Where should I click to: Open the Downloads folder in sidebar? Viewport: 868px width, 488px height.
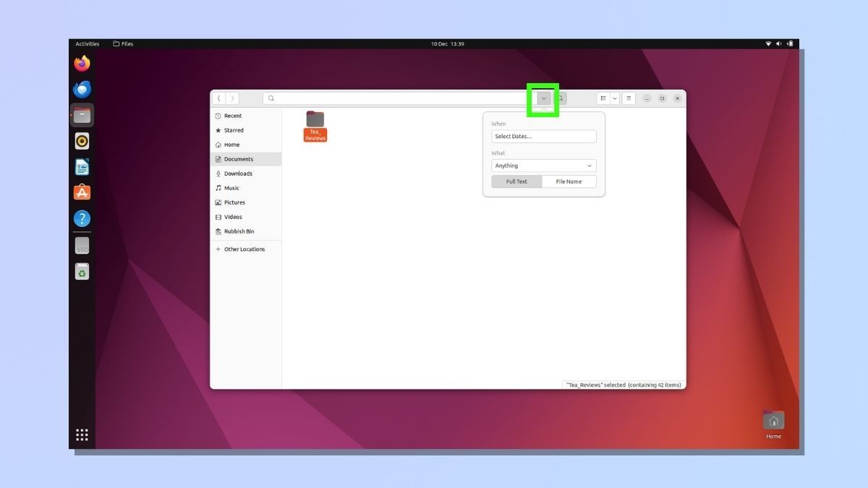(x=219, y=174)
